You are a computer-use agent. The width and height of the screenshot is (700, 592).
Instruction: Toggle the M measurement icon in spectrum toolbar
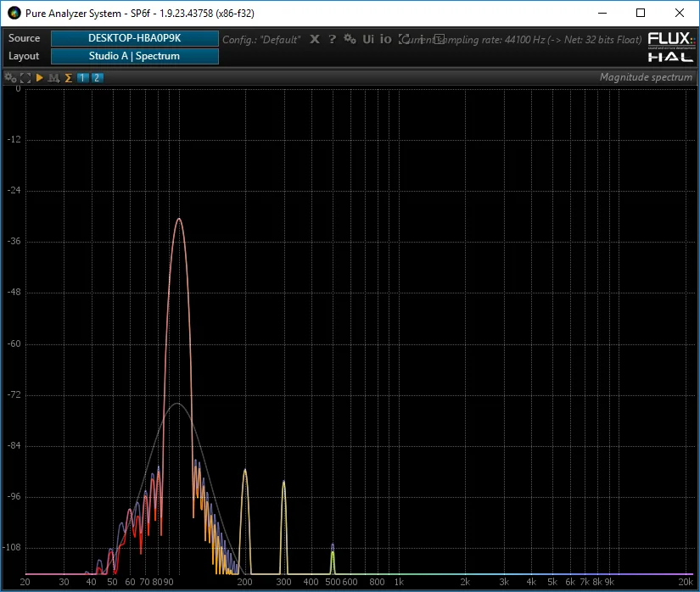(x=53, y=78)
